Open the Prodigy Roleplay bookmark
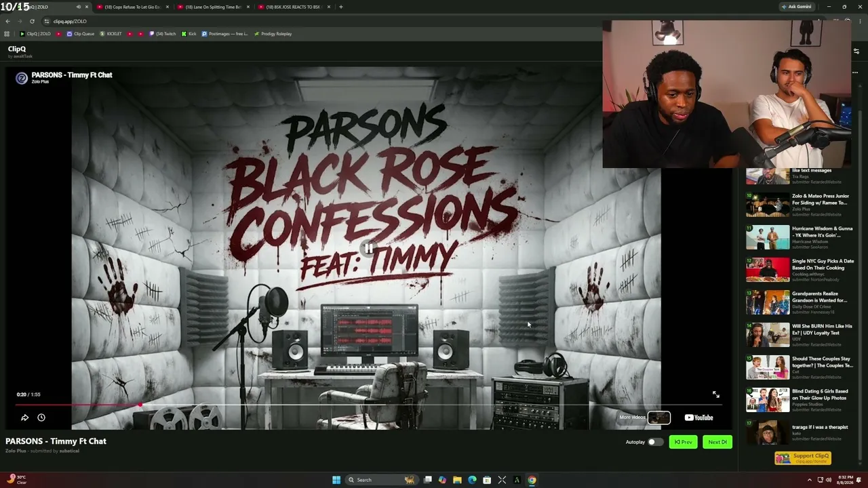868x488 pixels. click(x=273, y=34)
